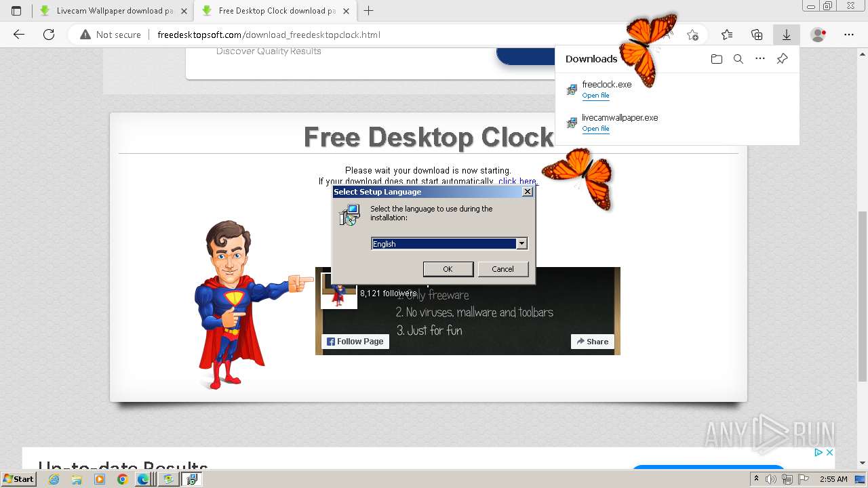Open a new browser tab
The image size is (868, 488).
[x=369, y=11]
